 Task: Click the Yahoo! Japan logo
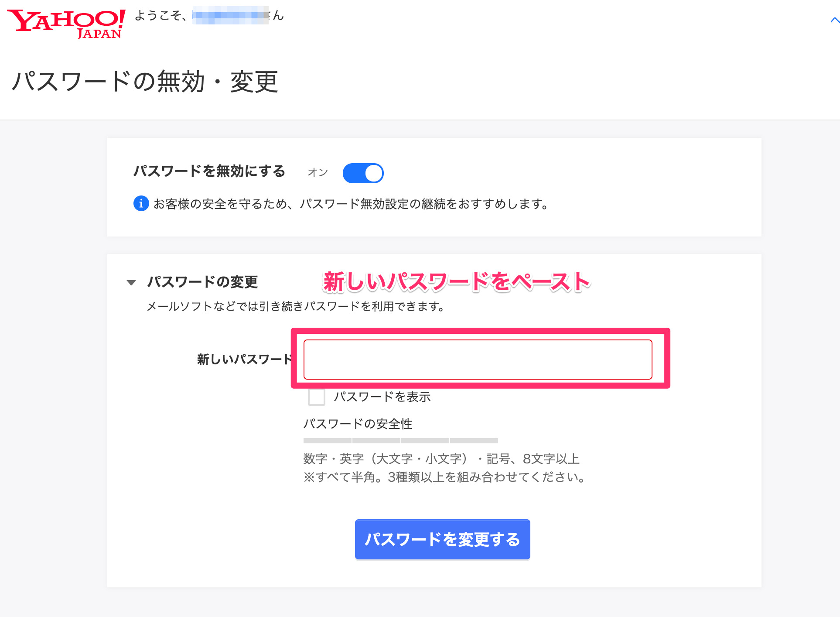[66, 24]
